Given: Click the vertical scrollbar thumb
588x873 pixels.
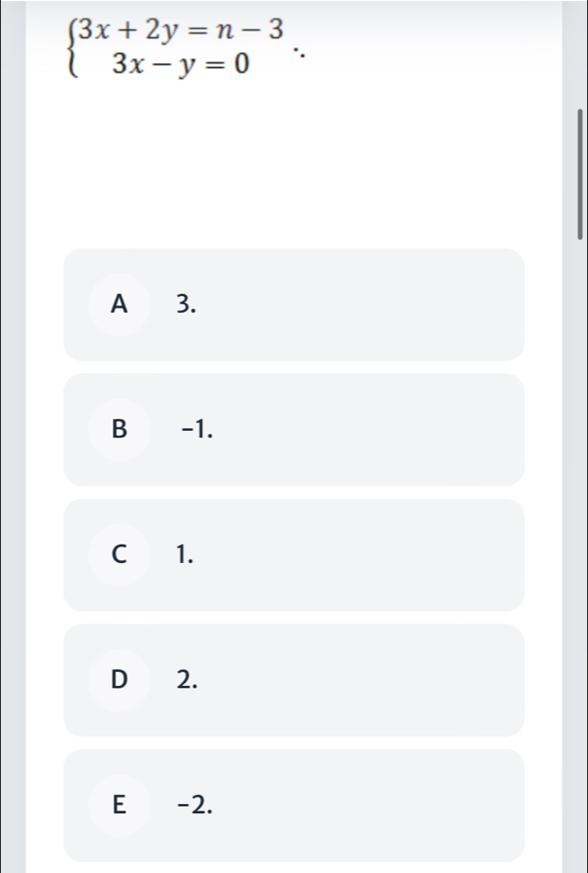Looking at the screenshot, I should (581, 174).
